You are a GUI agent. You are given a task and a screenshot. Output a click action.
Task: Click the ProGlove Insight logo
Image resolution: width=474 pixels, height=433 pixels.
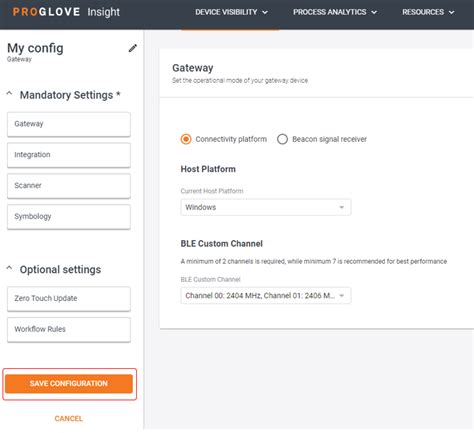66,12
